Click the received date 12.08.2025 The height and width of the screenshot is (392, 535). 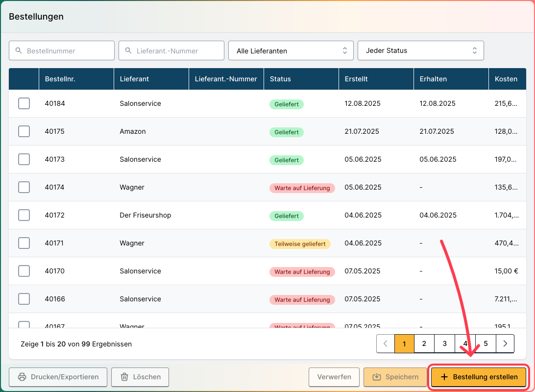[438, 103]
